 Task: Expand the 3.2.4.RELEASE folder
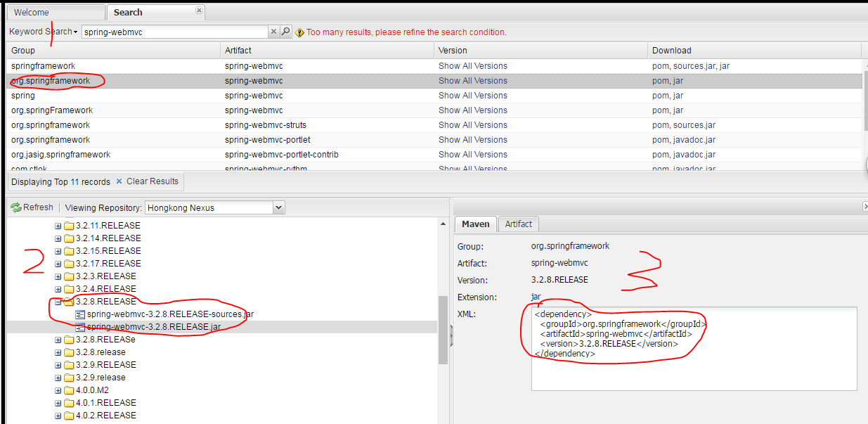58,289
